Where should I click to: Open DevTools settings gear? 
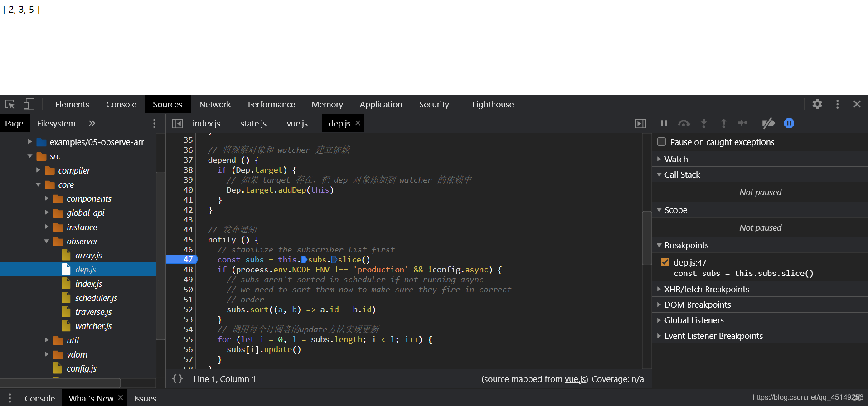coord(817,104)
